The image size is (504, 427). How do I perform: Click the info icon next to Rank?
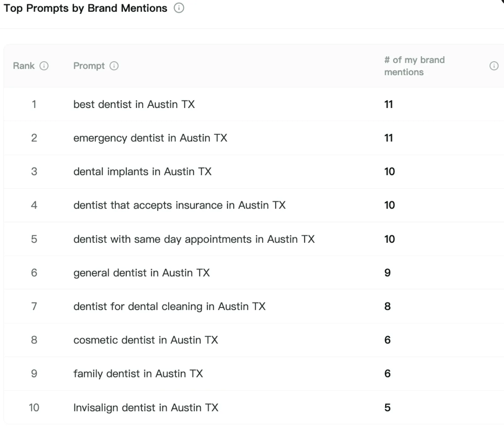pos(44,66)
